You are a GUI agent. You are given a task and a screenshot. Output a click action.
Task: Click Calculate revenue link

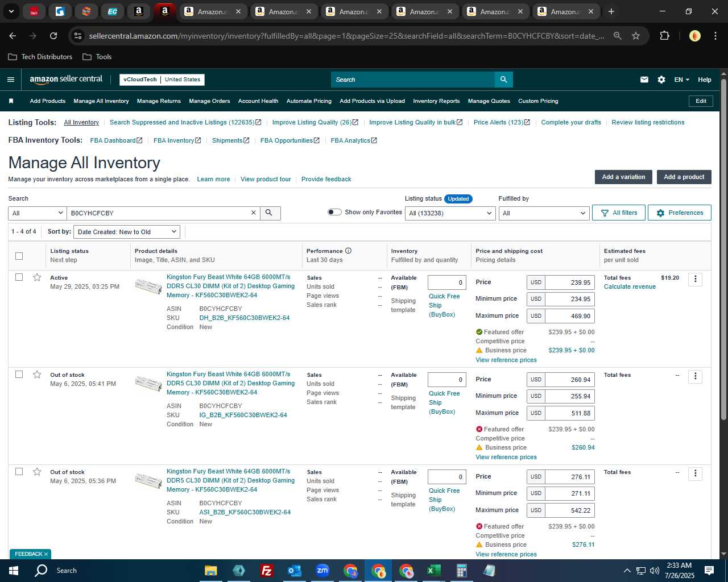tap(630, 286)
